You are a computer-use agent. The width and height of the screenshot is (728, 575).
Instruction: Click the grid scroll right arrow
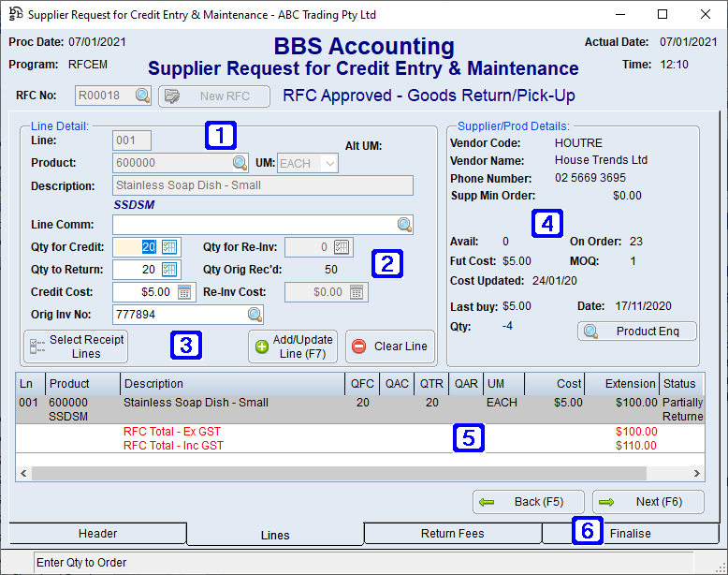coord(696,474)
